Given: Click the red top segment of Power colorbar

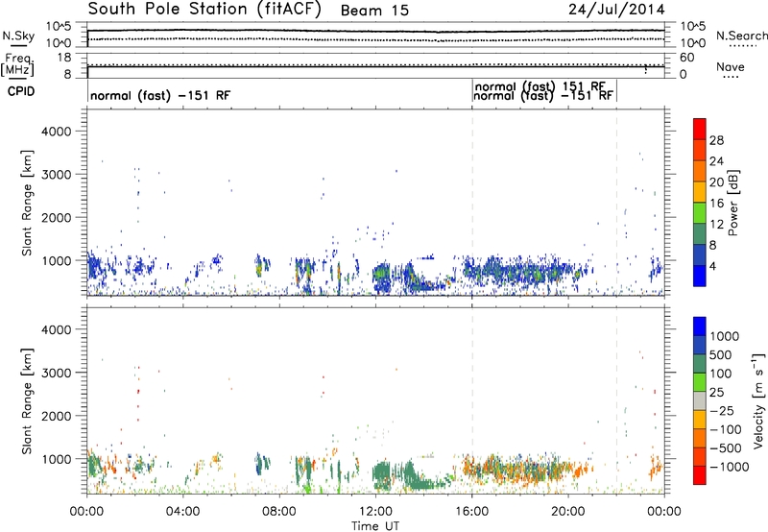Looking at the screenshot, I should coord(700,129).
